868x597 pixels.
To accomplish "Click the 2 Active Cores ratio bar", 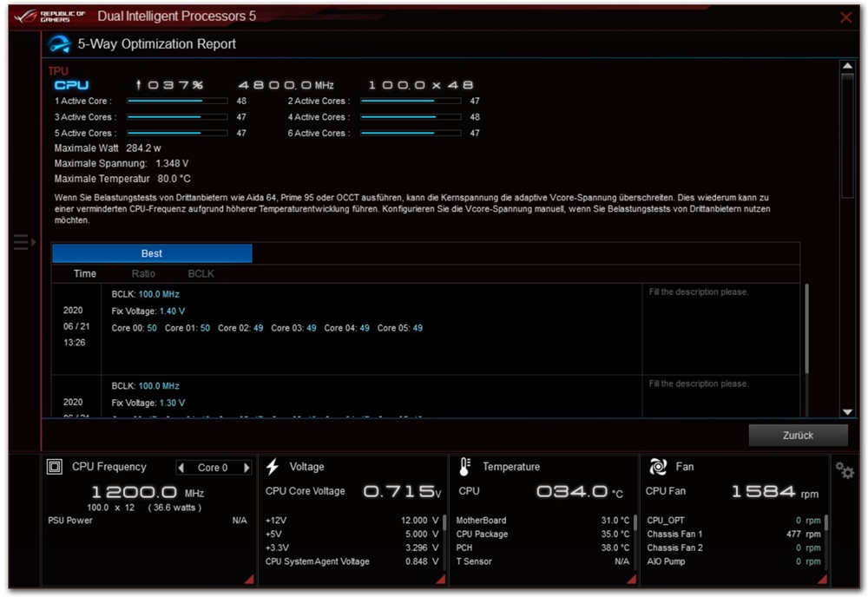I will click(x=411, y=102).
